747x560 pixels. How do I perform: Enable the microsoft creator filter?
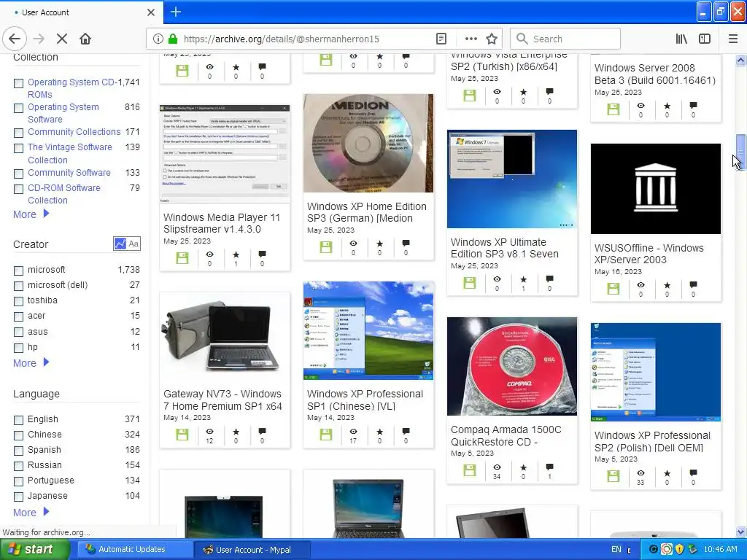coord(18,271)
